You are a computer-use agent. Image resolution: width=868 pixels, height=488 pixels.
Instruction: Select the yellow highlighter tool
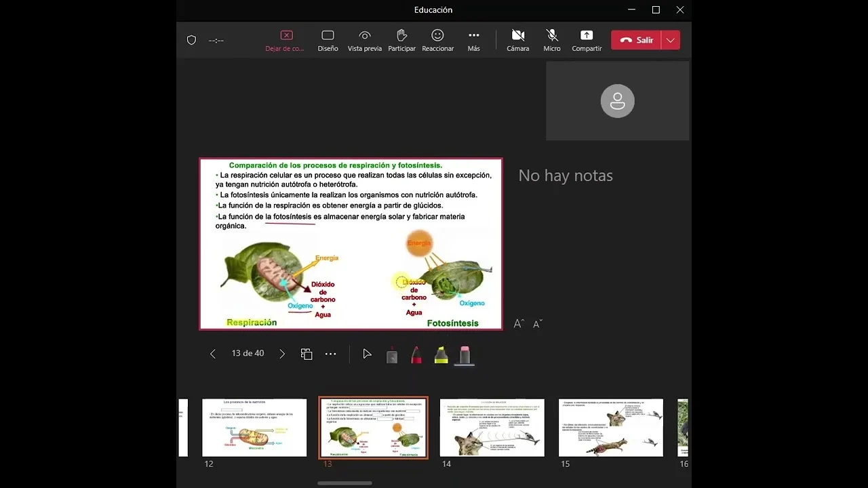click(x=441, y=354)
